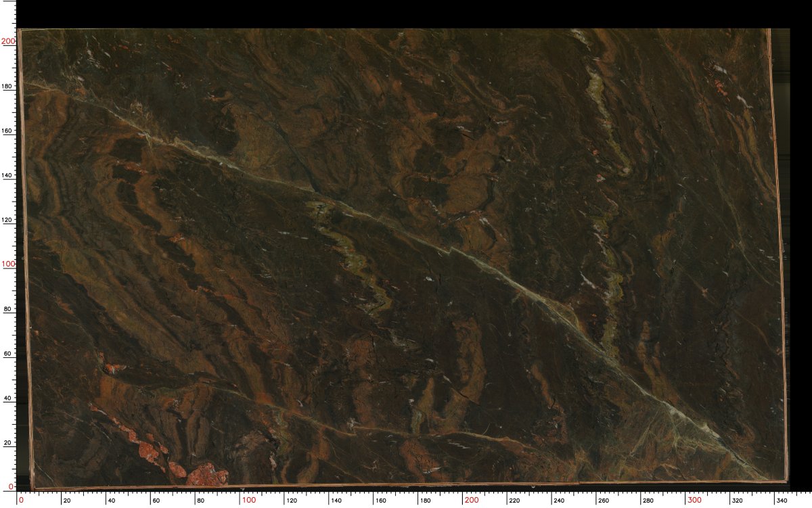Click the marble slab scan image
812x508 pixels.
(x=403, y=258)
